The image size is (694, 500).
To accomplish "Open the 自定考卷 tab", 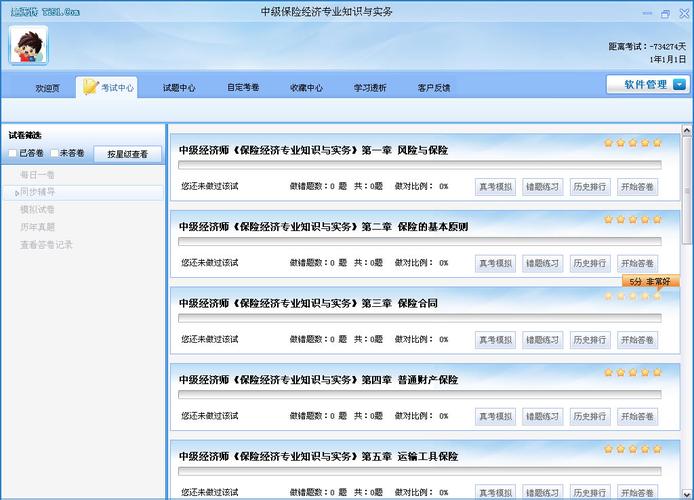I will tap(243, 88).
